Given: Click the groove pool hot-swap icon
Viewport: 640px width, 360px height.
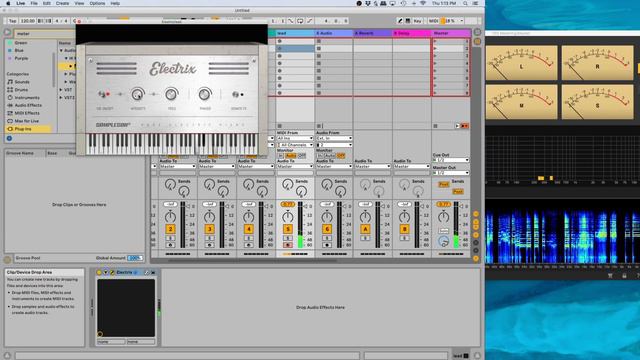Looking at the screenshot, I should coord(7,259).
